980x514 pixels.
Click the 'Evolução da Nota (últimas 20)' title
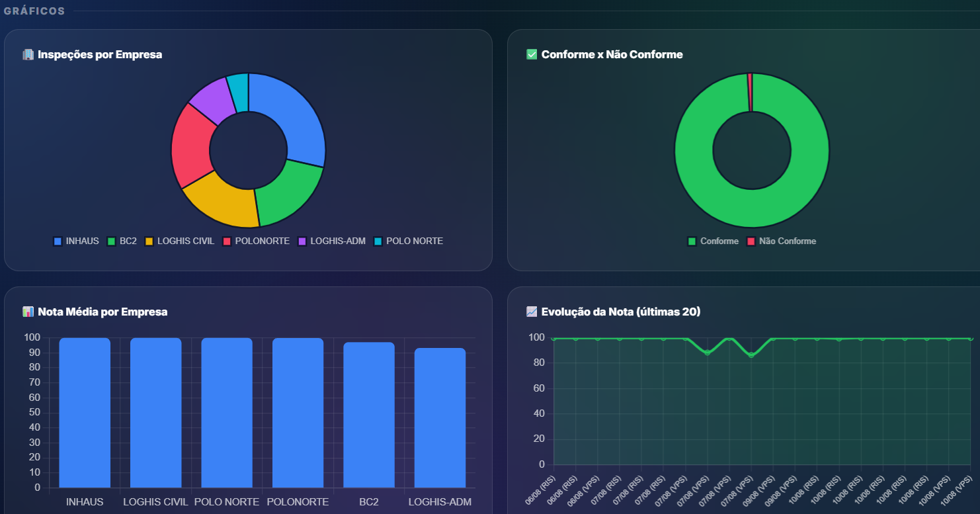[x=621, y=312]
